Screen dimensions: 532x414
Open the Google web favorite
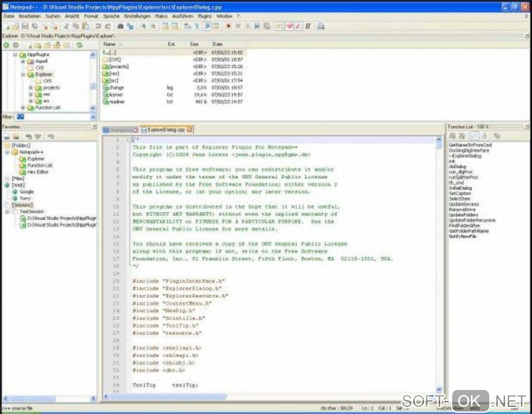pyautogui.click(x=27, y=192)
